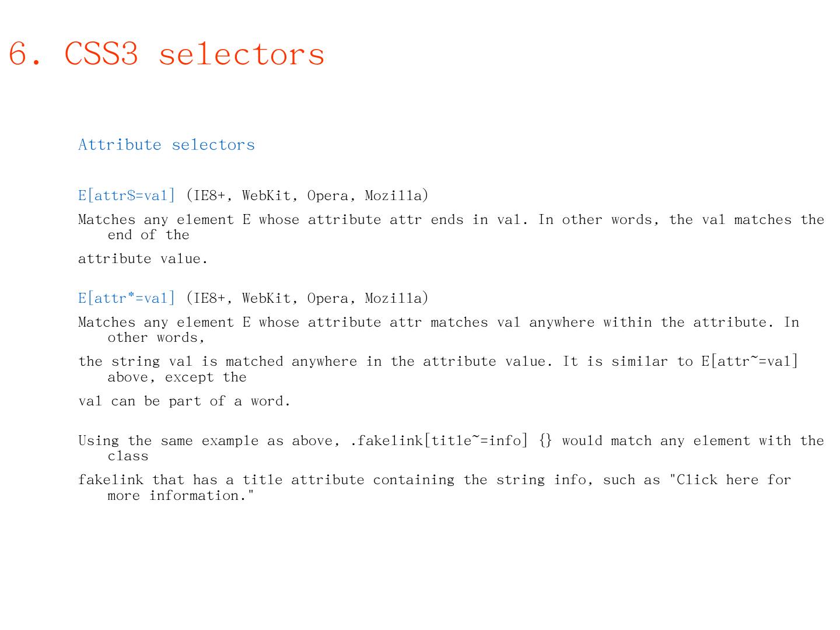Click the "6. CSS3 selectors" slide title
The image size is (840, 630).
[x=166, y=54]
